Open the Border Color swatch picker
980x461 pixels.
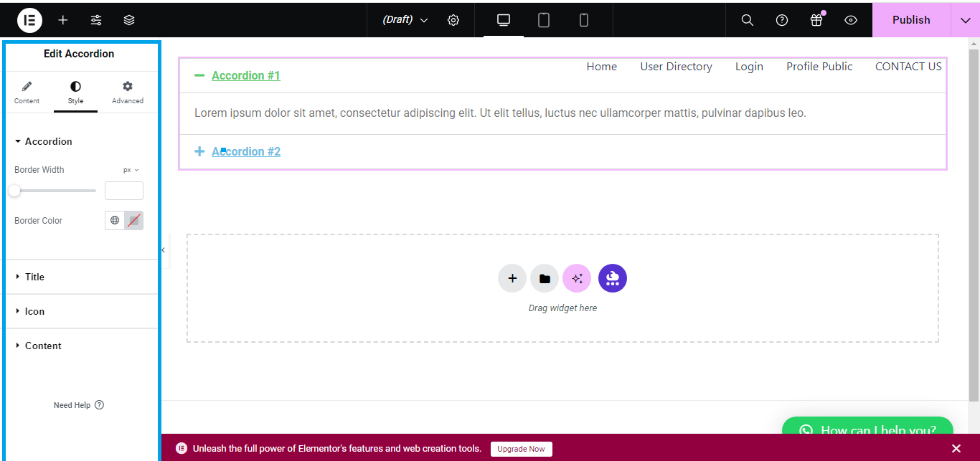click(x=134, y=221)
